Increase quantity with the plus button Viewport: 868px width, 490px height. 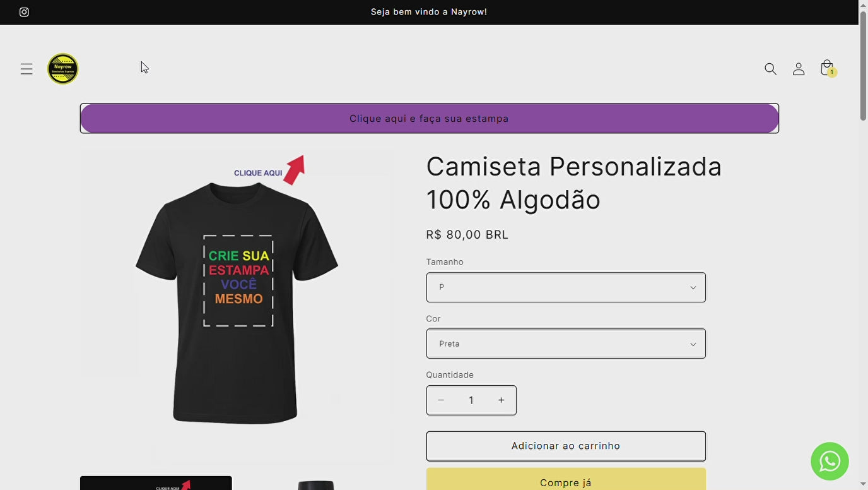(x=501, y=400)
